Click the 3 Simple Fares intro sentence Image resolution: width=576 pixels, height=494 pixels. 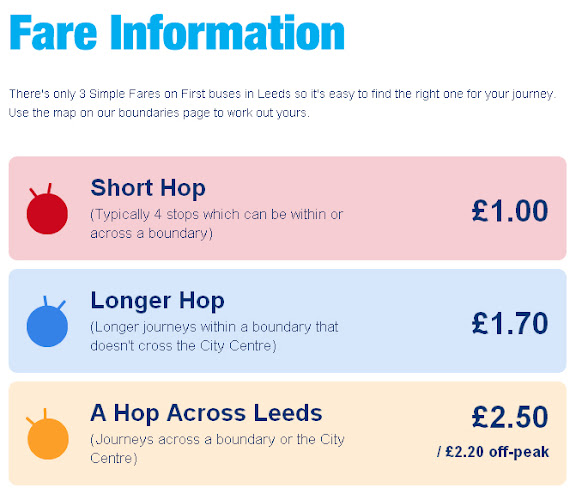[x=282, y=94]
